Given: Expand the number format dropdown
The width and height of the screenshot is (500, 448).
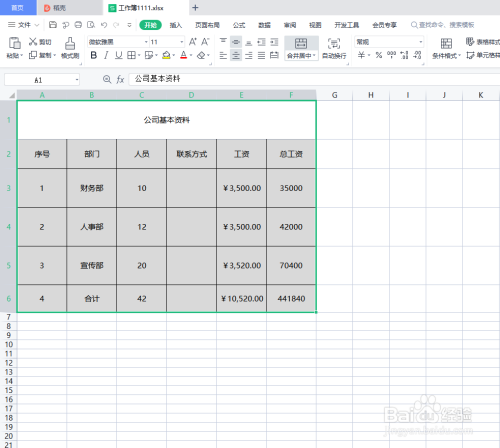Looking at the screenshot, I should [421, 42].
